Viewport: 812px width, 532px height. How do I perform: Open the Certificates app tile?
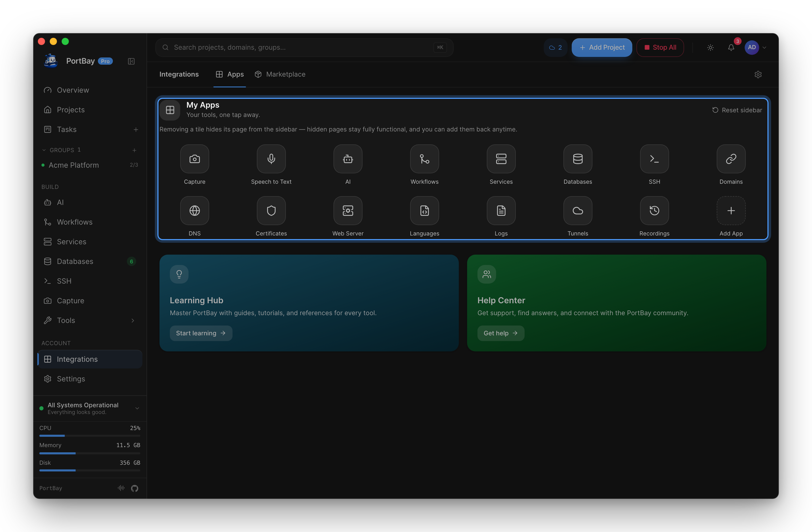(271, 210)
